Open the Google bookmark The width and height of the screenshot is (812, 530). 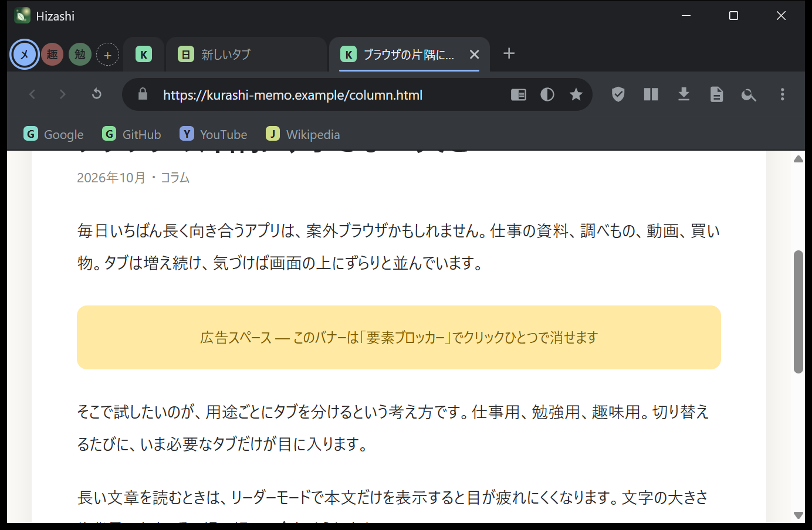[53, 134]
